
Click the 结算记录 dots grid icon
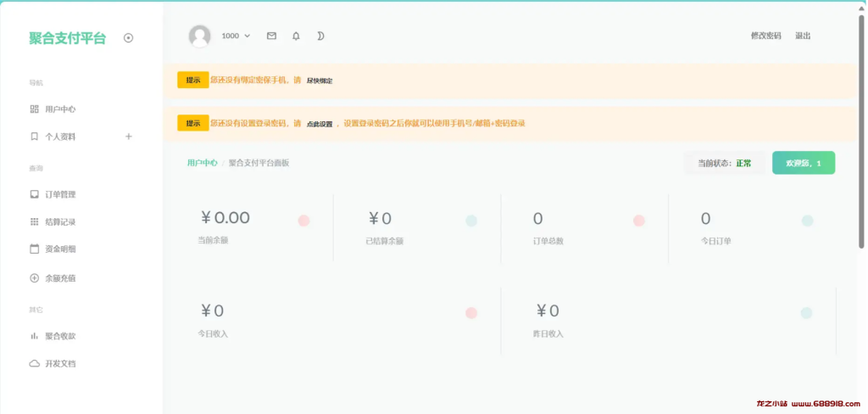point(34,221)
